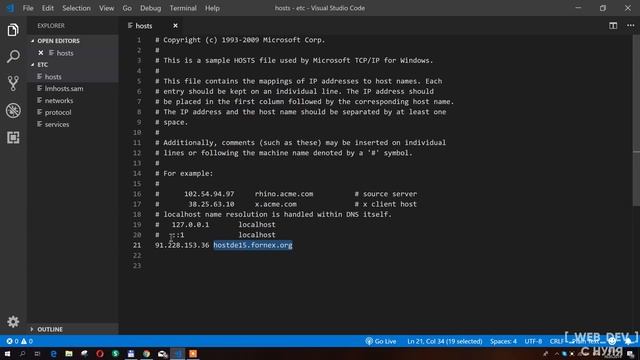Open Task View on taskbar
Image resolution: width=640 pixels, height=360 pixels.
[x=38, y=353]
